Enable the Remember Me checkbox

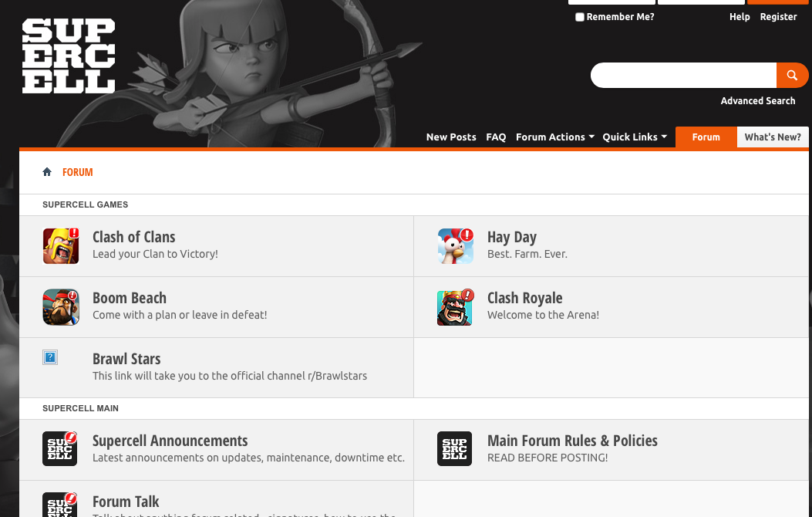[580, 17]
